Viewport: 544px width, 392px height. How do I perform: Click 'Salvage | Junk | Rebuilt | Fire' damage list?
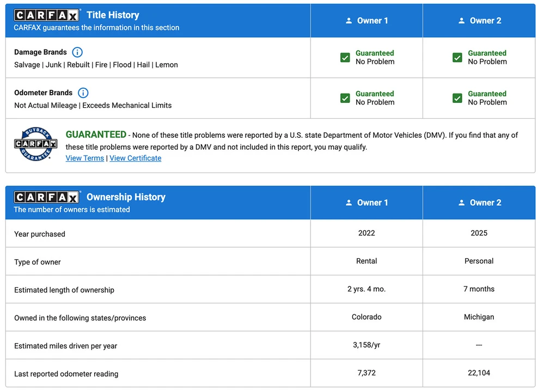(x=96, y=65)
